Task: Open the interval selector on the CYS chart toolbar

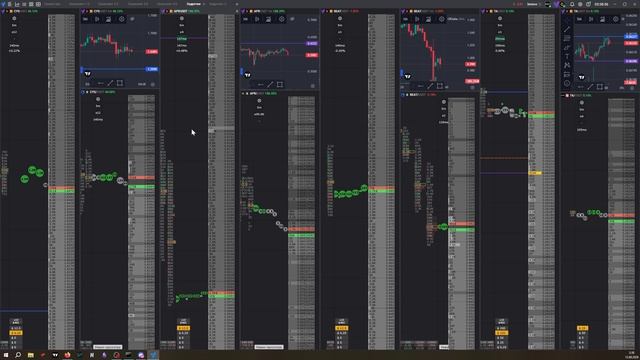Action: [85, 19]
